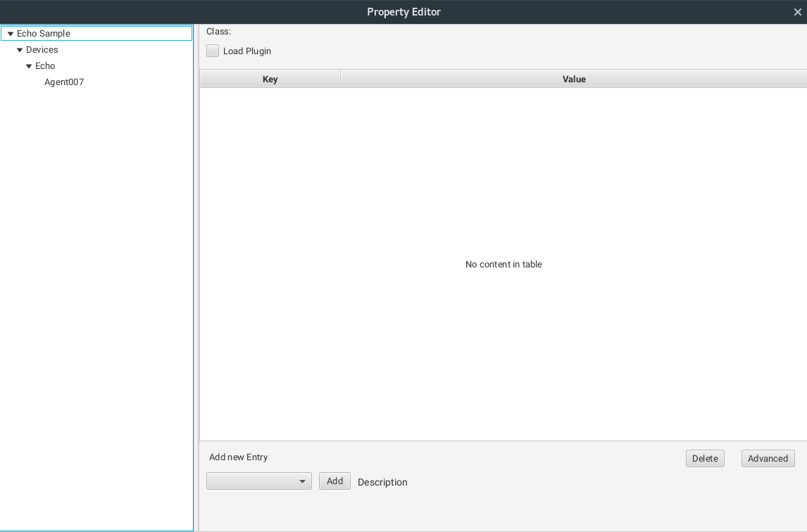Collapse the Echo tree node arrow
Image resolution: width=807 pixels, height=532 pixels.
click(x=29, y=66)
